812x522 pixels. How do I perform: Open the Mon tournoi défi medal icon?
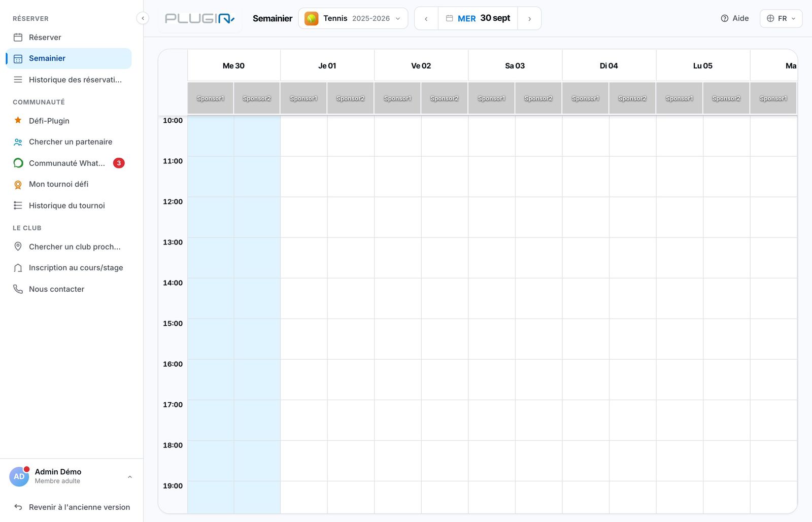coord(18,184)
